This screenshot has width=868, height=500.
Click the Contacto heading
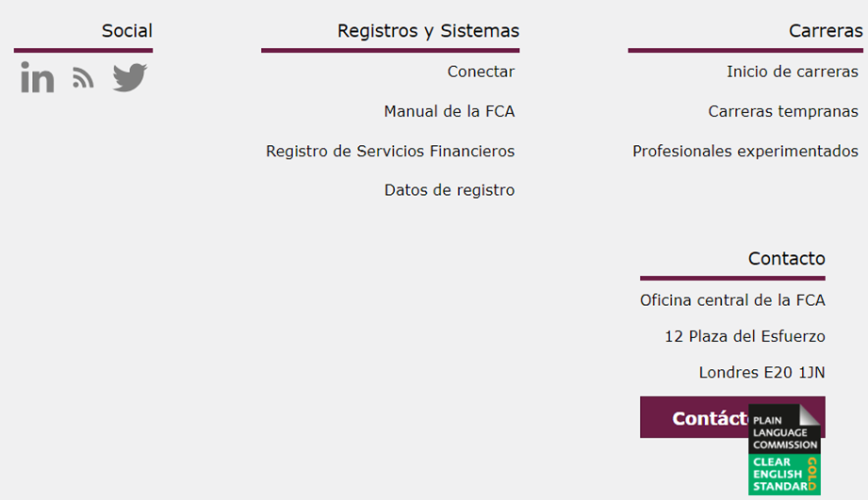(786, 258)
